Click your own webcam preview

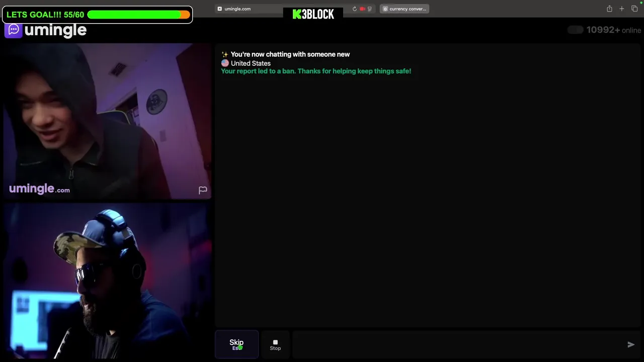point(107,281)
